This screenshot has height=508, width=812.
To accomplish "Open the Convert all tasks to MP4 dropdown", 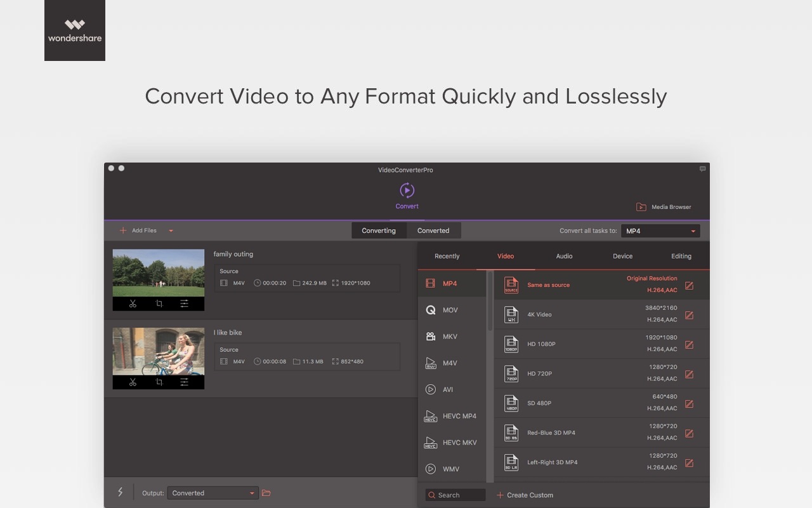I will point(660,231).
